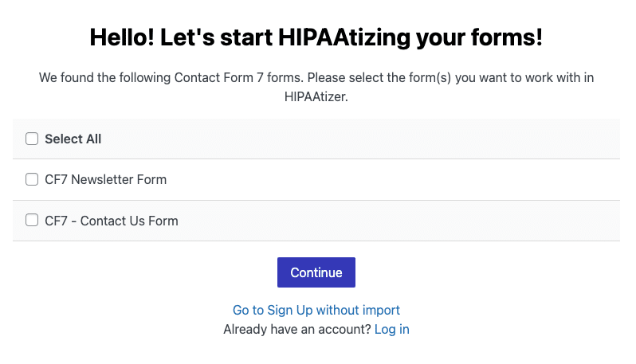
Task: Enable the CF7 - Contact Us Form checkbox
Action: point(32,220)
